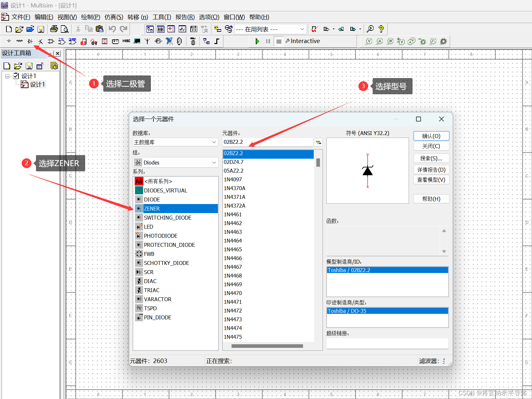This screenshot has height=399, width=532.
Task: Open the 选项(O) menu
Action: (x=209, y=17)
